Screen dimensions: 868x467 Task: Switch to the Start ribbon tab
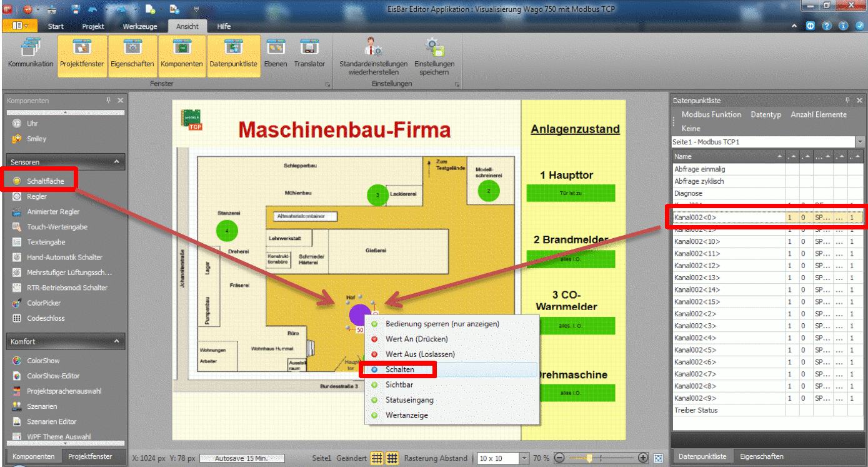pos(56,26)
